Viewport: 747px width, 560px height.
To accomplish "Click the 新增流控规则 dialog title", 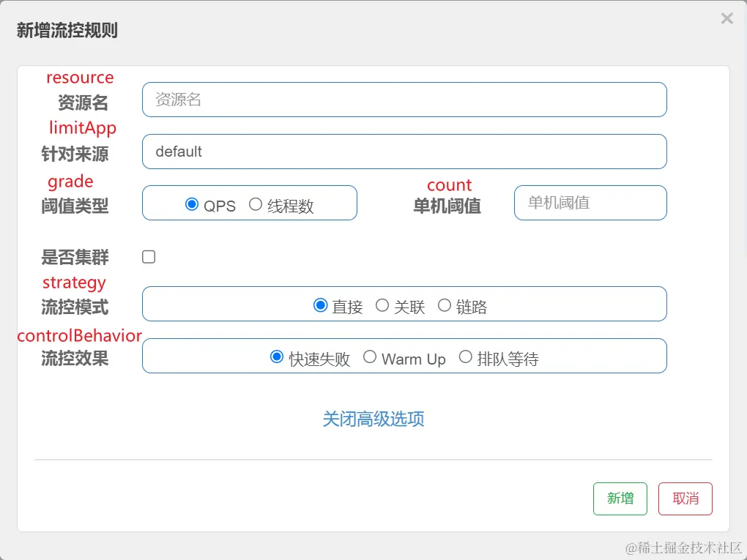I will click(x=67, y=31).
